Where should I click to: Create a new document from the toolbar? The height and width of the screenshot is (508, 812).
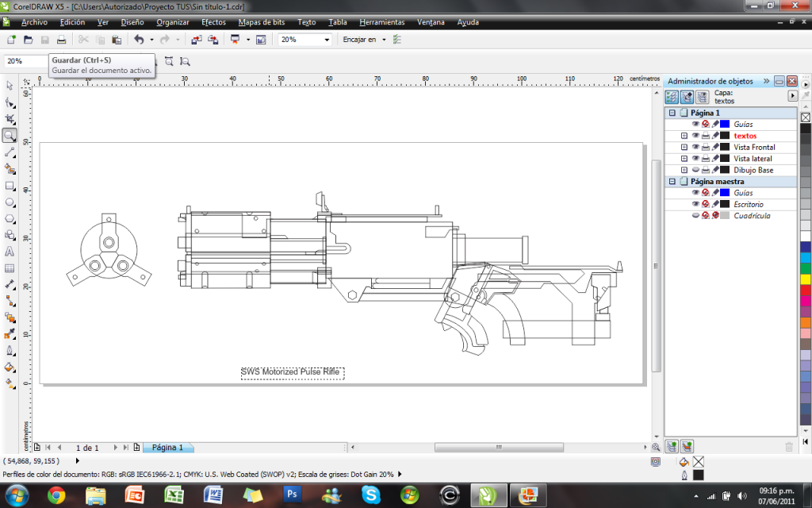(x=11, y=40)
